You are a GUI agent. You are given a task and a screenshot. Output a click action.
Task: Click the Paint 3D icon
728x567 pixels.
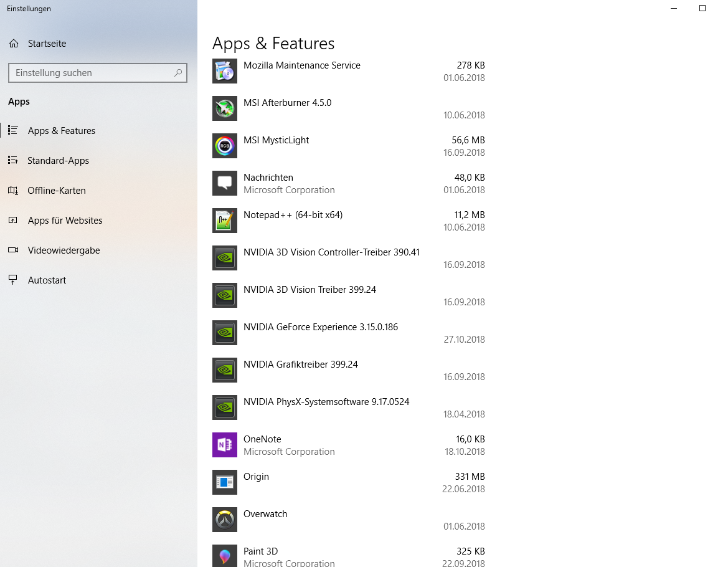coord(225,556)
